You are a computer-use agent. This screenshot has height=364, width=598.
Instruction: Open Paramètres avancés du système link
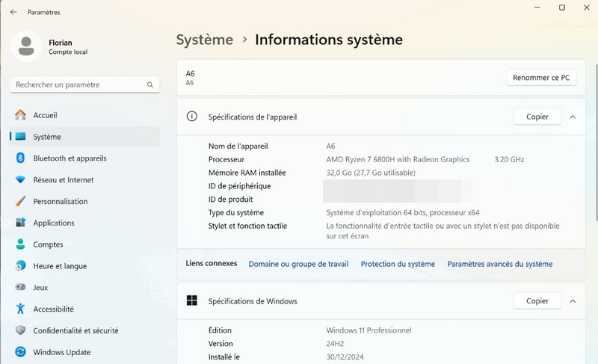tap(499, 264)
